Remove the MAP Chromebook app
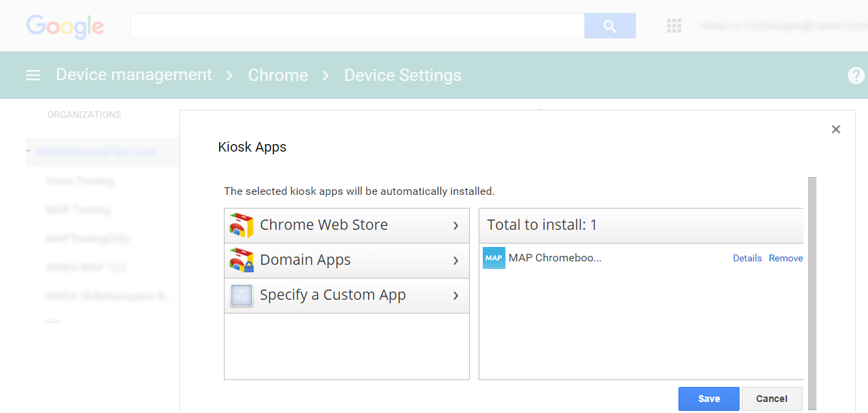The image size is (868, 413). pyautogui.click(x=786, y=259)
